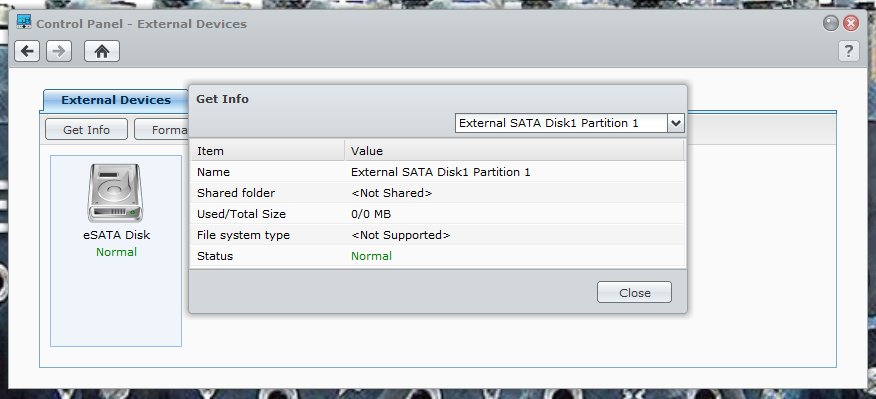Click the green Normal status value
The image size is (876, 399).
(x=372, y=256)
